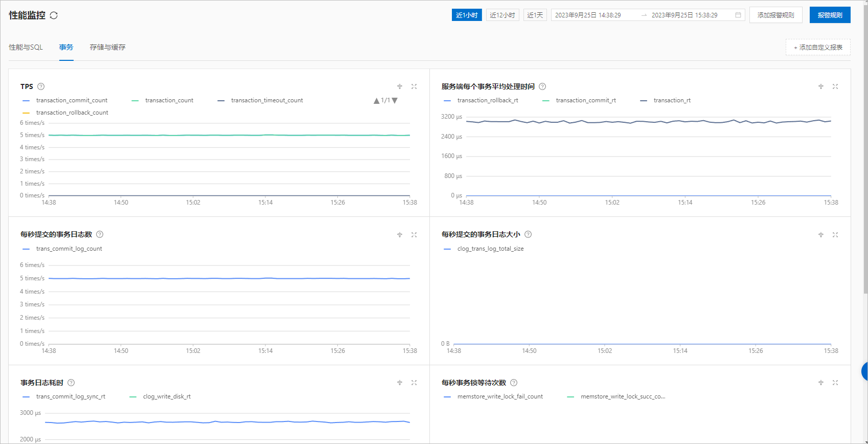Go to previous legend page in TPS
Viewport: 868px width, 444px height.
click(x=377, y=101)
